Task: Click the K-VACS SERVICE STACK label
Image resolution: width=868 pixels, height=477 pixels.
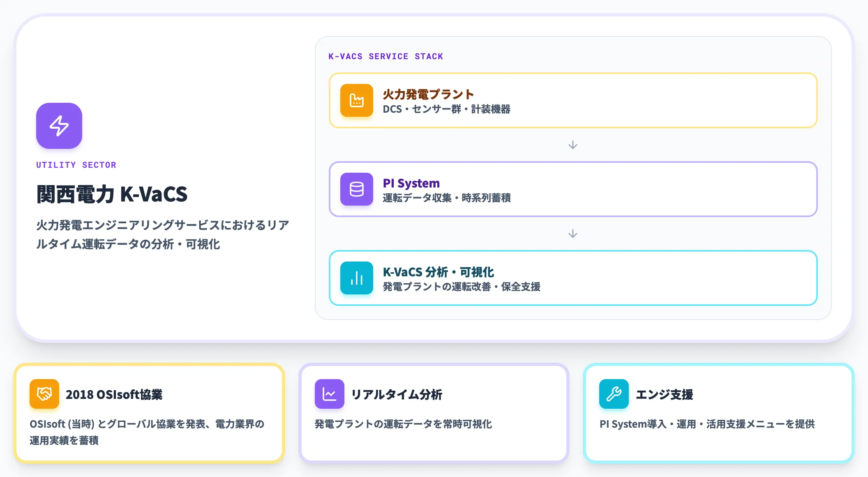Action: [x=386, y=56]
